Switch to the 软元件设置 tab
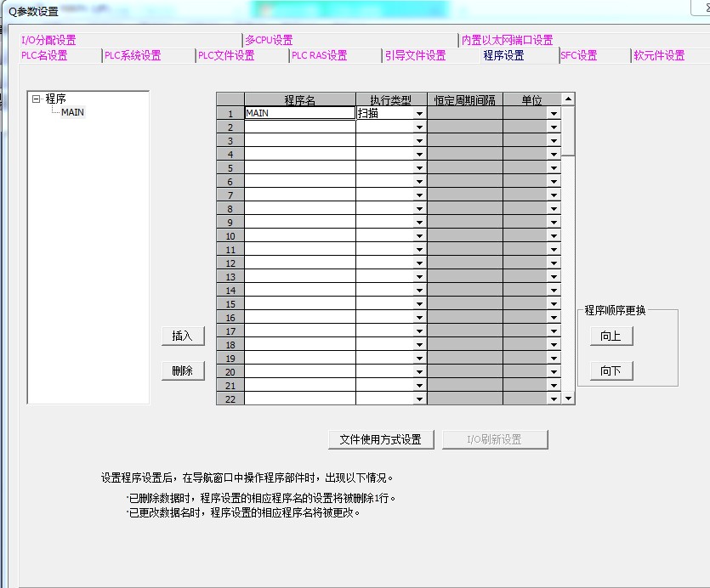The image size is (710, 588). point(659,56)
